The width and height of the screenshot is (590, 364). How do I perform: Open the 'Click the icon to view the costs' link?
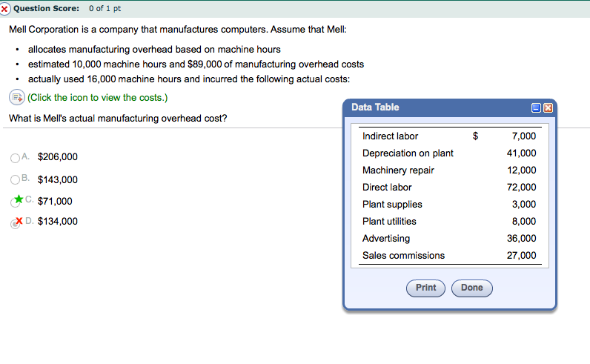click(97, 98)
